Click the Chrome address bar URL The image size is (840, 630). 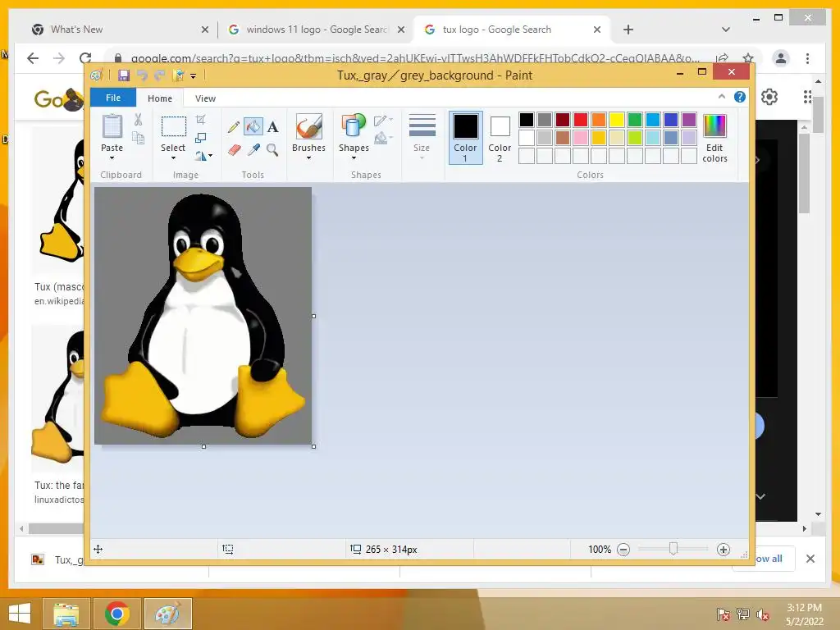[x=415, y=58]
